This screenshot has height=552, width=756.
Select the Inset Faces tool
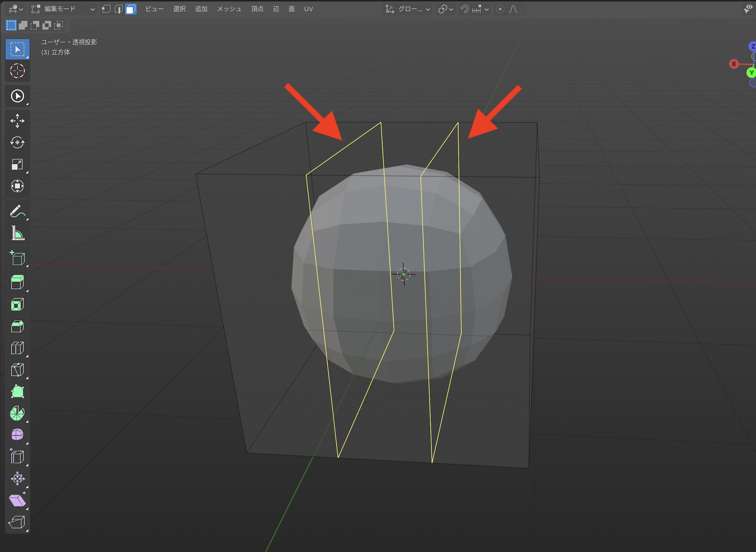point(17,305)
